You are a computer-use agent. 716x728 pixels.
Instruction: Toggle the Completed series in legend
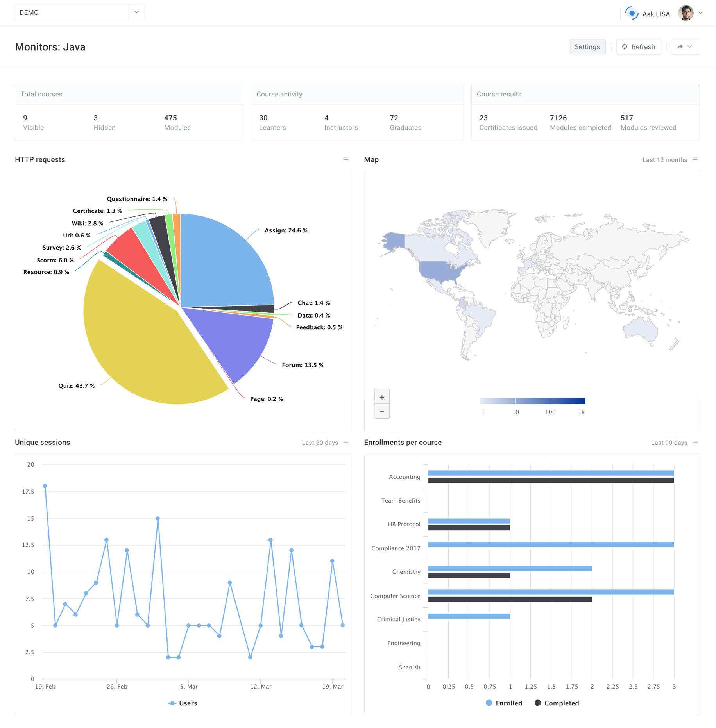pyautogui.click(x=557, y=703)
